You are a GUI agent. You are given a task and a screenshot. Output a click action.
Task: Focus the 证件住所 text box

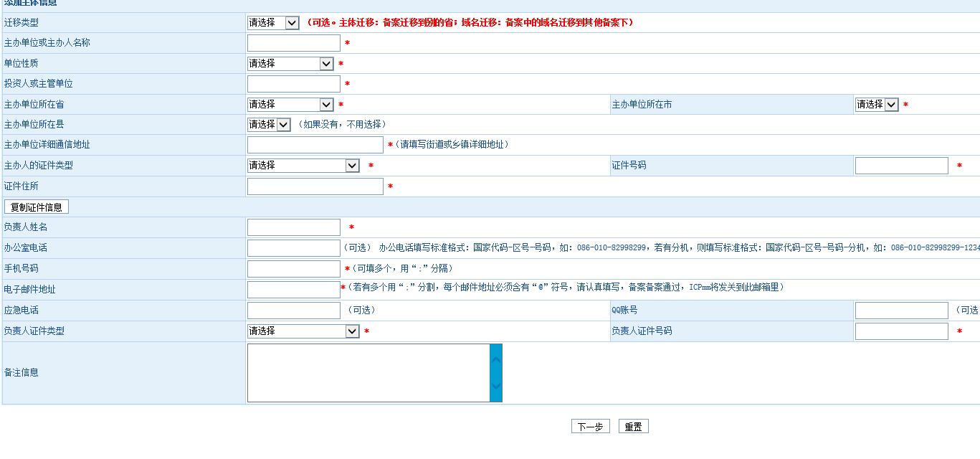tap(315, 186)
